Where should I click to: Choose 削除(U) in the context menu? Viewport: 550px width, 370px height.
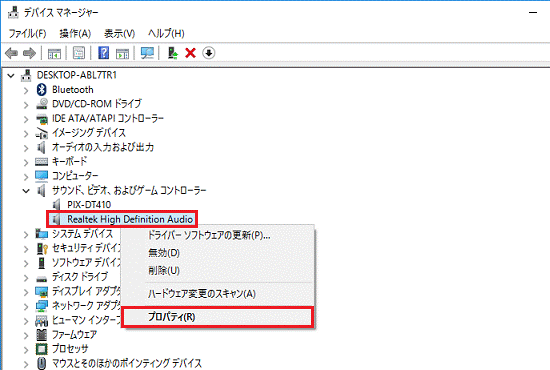pos(217,270)
